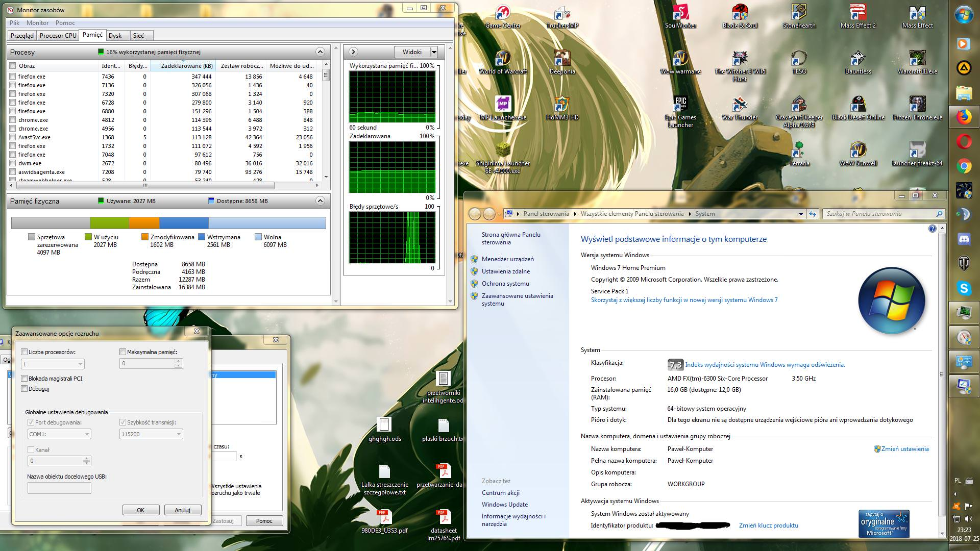Tick checkbox for chrome.exe process 4812

(x=13, y=120)
